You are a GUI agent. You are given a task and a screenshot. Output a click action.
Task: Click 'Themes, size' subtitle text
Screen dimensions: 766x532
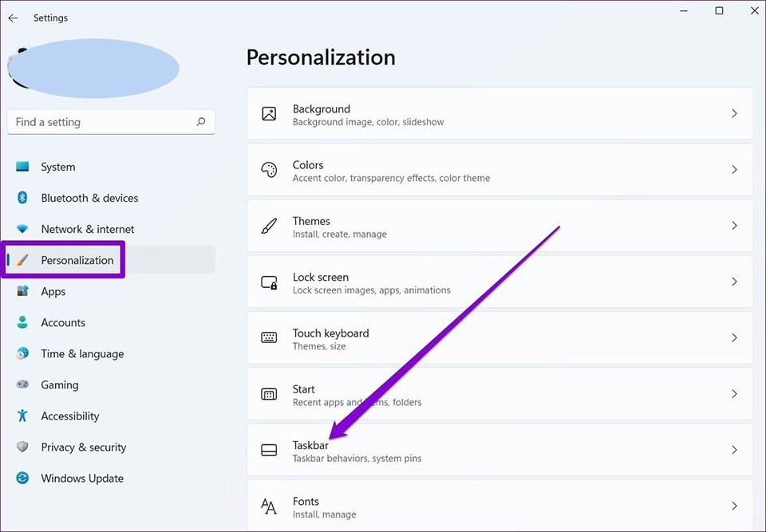coord(319,346)
